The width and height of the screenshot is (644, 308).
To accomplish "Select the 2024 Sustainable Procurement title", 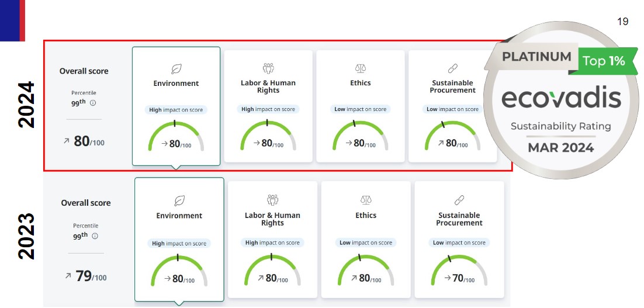I will (x=452, y=86).
